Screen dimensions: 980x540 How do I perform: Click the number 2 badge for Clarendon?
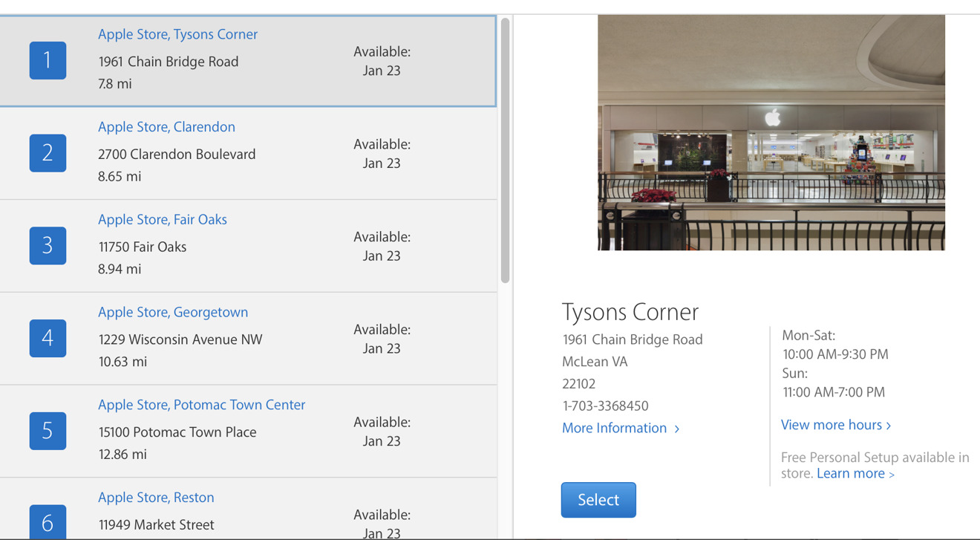[x=48, y=153]
